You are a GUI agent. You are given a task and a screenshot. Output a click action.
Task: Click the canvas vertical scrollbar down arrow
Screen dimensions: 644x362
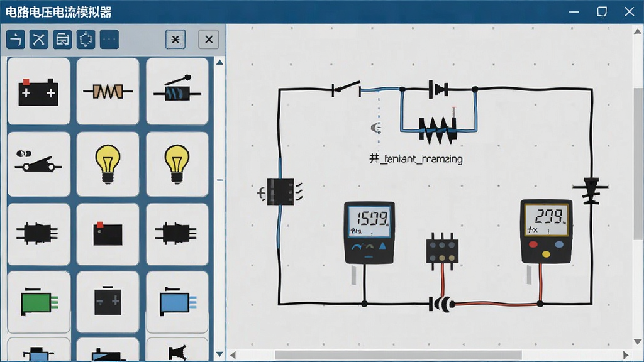pos(638,341)
